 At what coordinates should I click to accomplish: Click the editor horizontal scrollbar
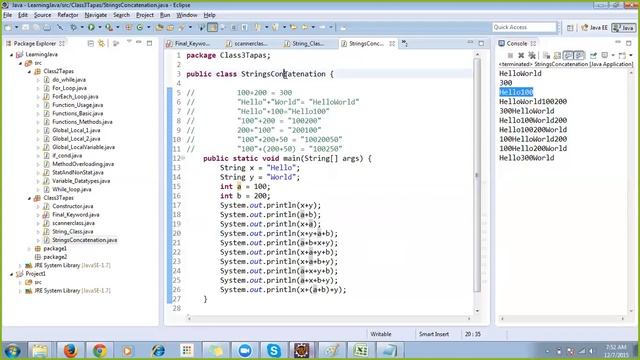[329, 318]
